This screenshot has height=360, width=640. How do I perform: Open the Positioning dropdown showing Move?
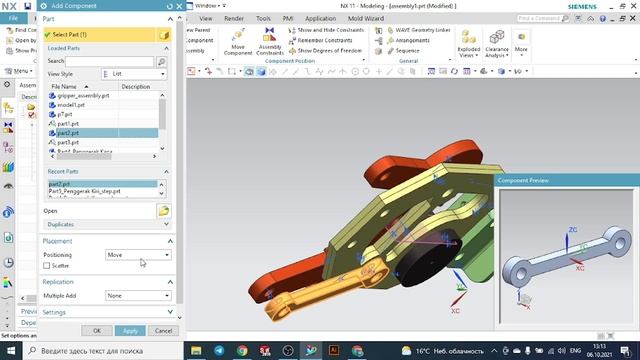(138, 255)
